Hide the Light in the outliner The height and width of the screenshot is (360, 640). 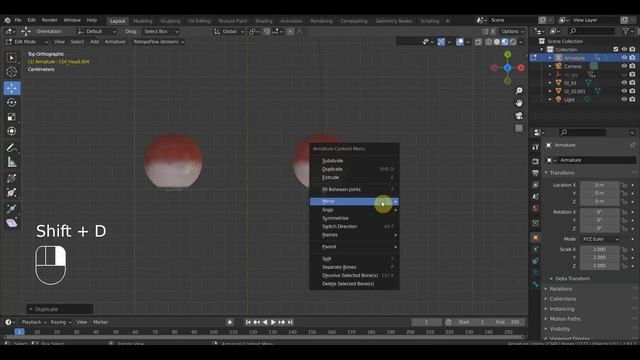click(x=624, y=99)
